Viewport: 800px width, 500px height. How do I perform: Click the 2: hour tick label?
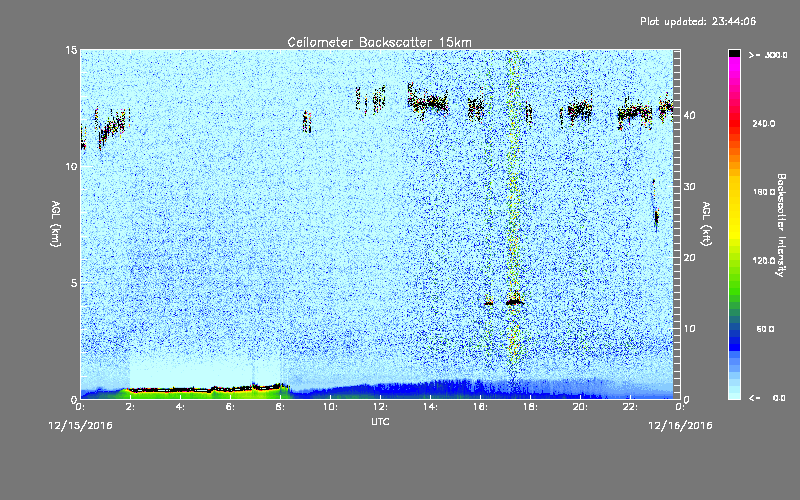tap(130, 407)
